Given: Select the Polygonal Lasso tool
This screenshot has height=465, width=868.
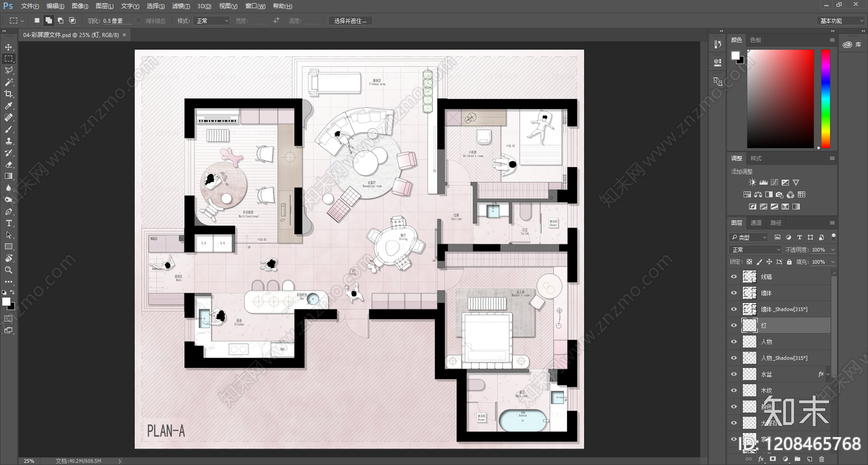Looking at the screenshot, I should click(9, 70).
